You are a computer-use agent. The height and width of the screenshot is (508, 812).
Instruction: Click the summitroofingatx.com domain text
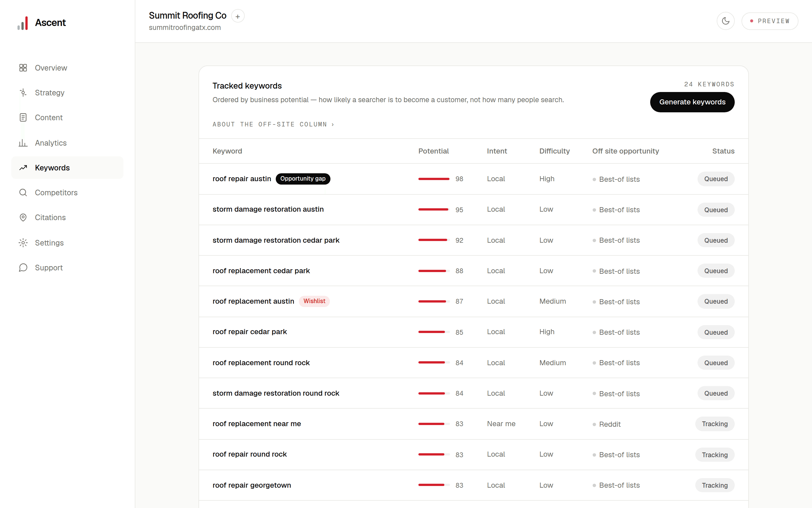(x=185, y=28)
